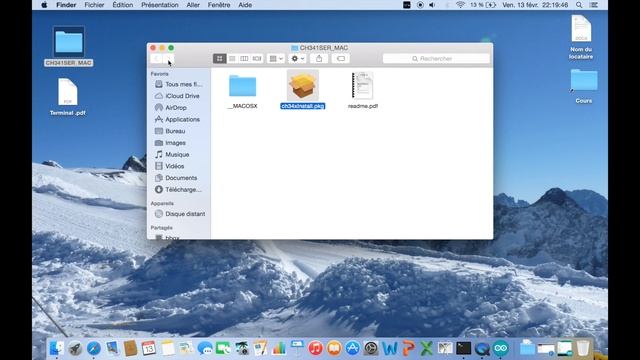
Task: Open the Trash in the Dock
Action: click(x=583, y=348)
